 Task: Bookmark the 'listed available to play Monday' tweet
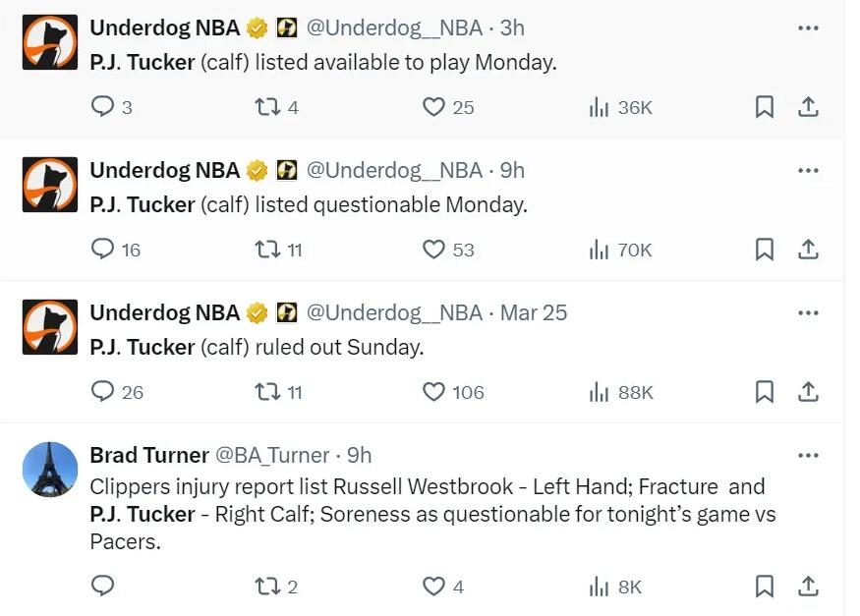click(x=765, y=107)
